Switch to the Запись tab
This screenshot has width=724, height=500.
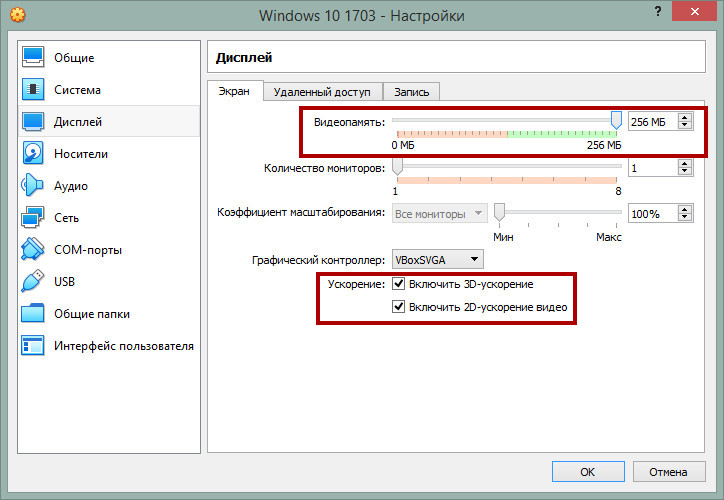411,92
